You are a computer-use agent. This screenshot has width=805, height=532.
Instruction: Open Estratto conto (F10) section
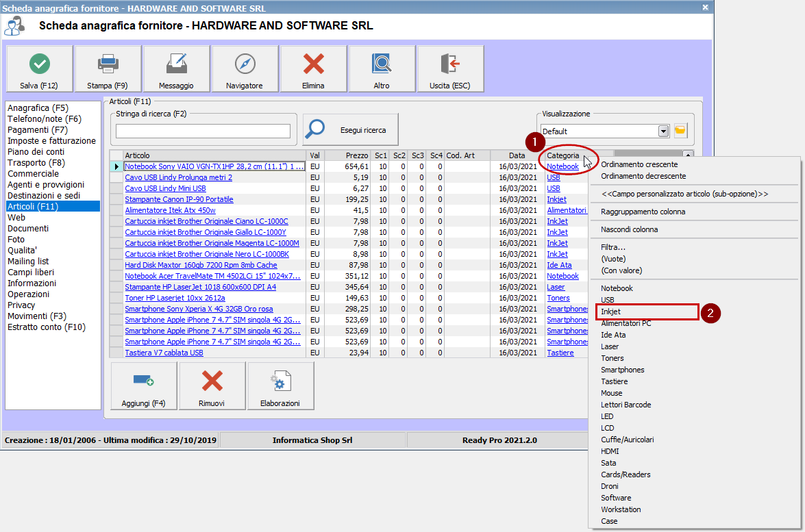point(46,327)
